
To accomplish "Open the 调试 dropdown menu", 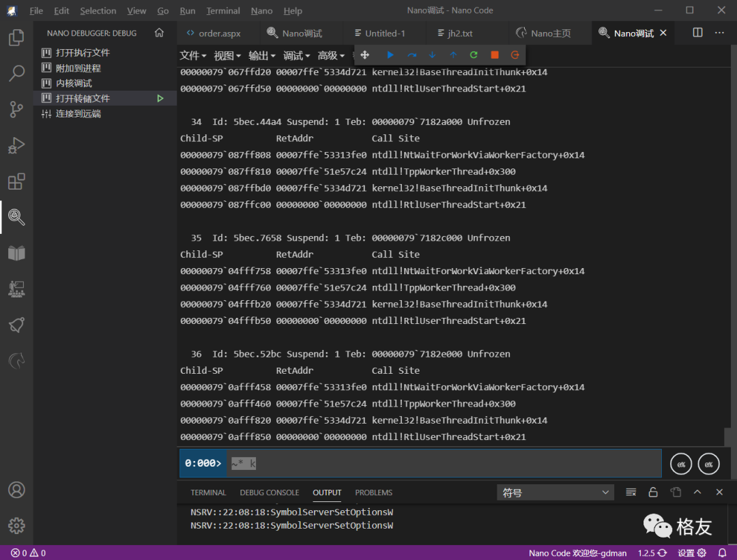I will [x=296, y=55].
